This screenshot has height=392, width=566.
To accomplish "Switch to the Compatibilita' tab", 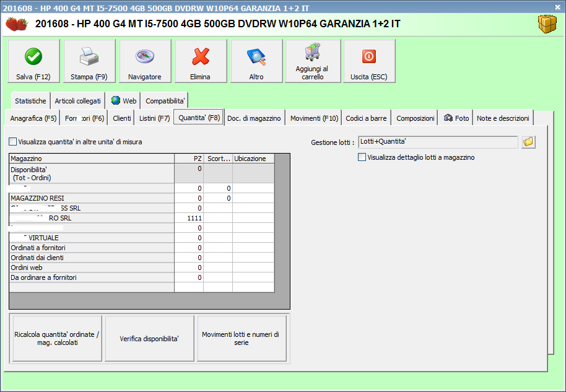I will 165,101.
